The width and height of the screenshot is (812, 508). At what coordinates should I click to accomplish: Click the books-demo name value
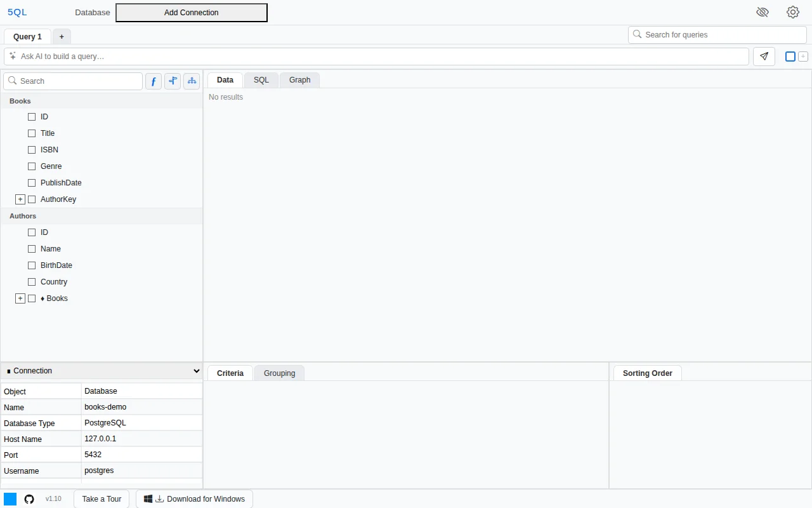(x=142, y=407)
